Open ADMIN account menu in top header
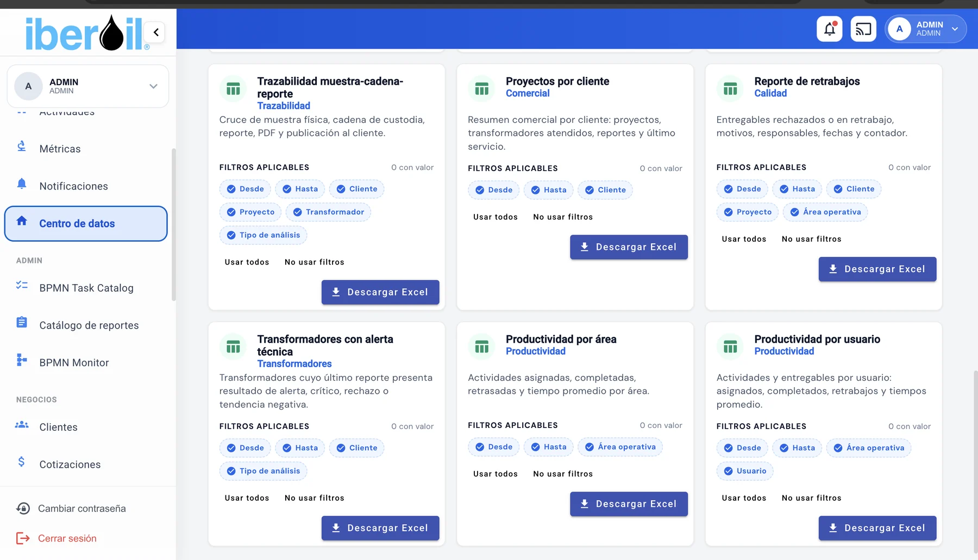978x560 pixels. [x=926, y=29]
